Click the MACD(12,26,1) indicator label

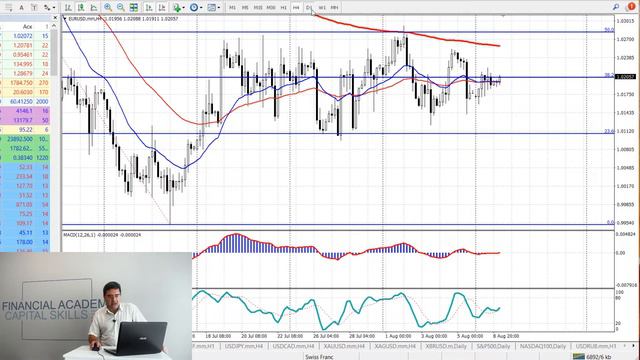coord(79,235)
